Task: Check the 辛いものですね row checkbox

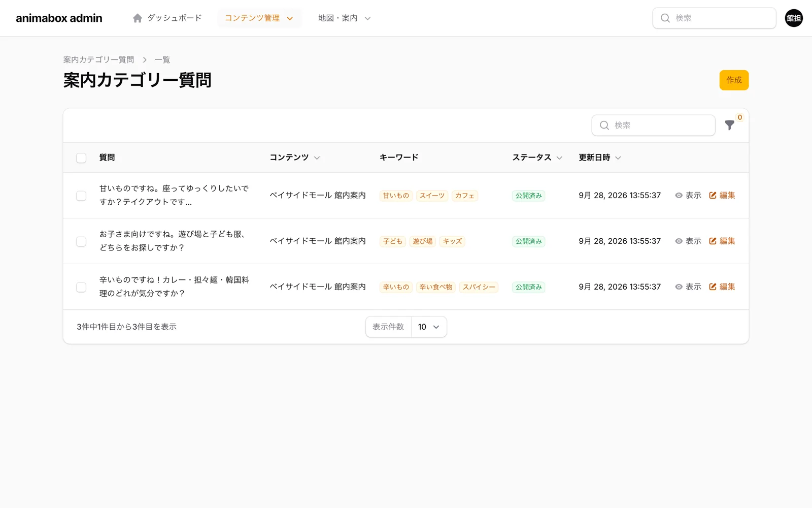Action: (x=81, y=287)
